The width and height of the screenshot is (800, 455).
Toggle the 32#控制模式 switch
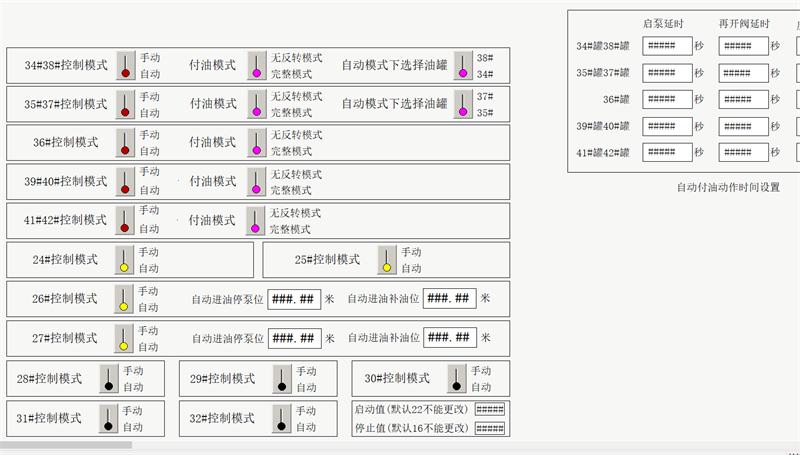click(281, 419)
